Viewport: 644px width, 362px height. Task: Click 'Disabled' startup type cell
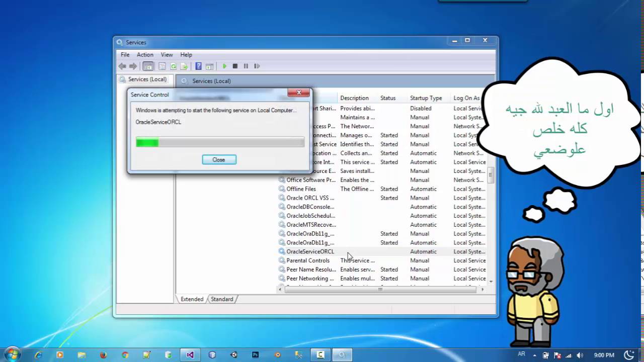421,108
